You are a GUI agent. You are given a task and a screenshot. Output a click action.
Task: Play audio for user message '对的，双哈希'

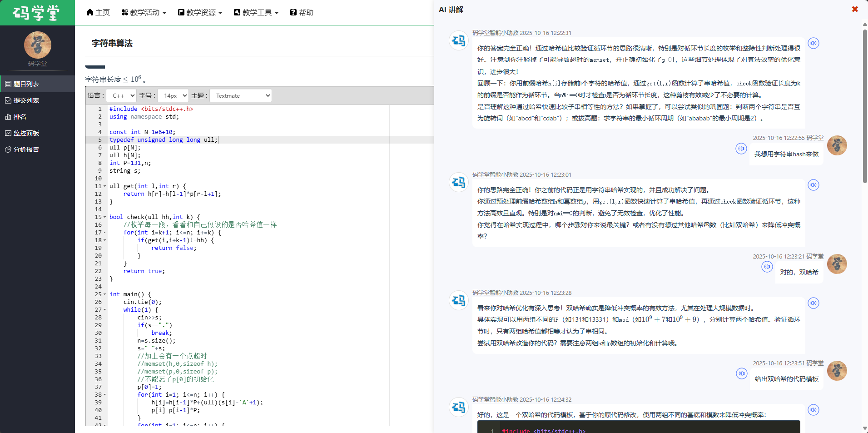[767, 267]
